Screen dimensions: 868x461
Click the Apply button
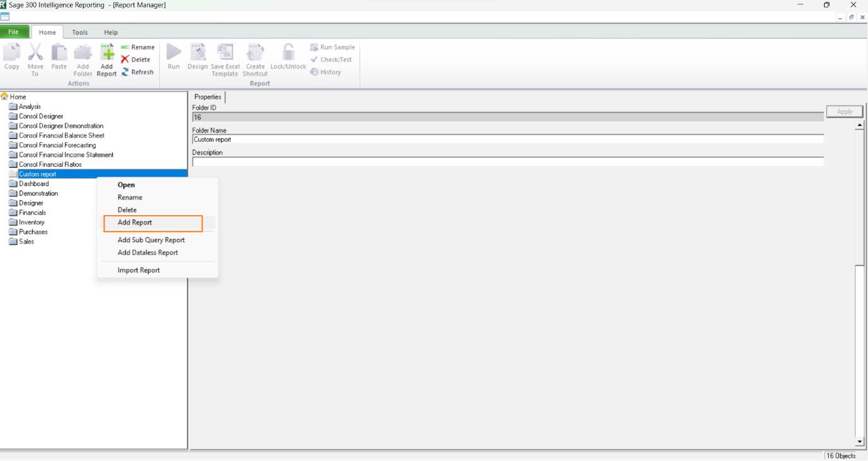(845, 111)
